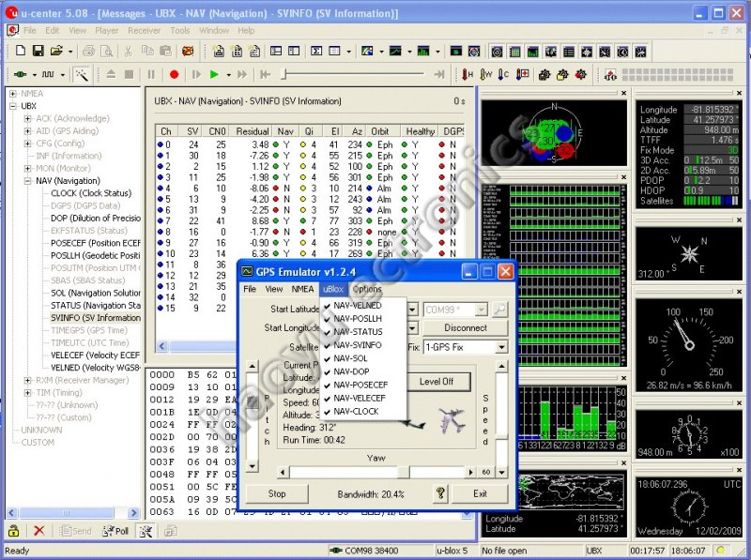Click the Exit button in GPS Emulator

point(480,493)
